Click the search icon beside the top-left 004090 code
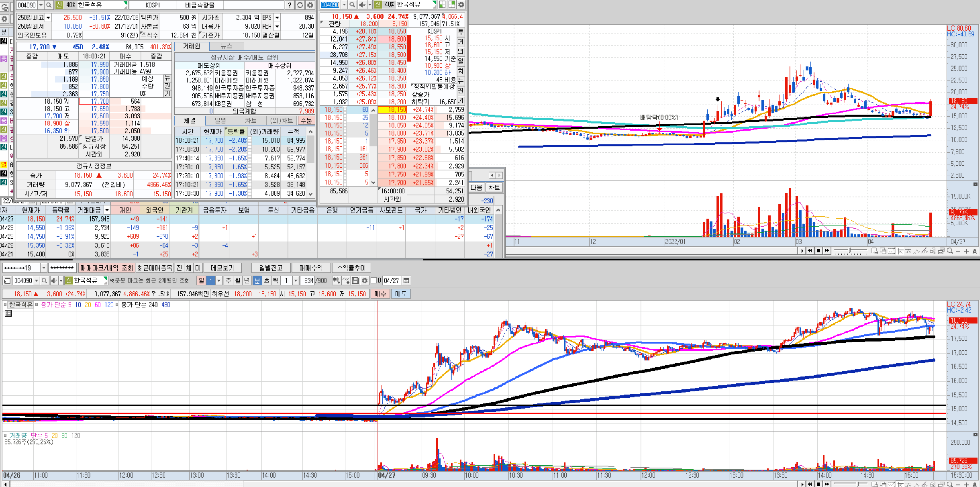This screenshot has width=980, height=487. coord(49,5)
